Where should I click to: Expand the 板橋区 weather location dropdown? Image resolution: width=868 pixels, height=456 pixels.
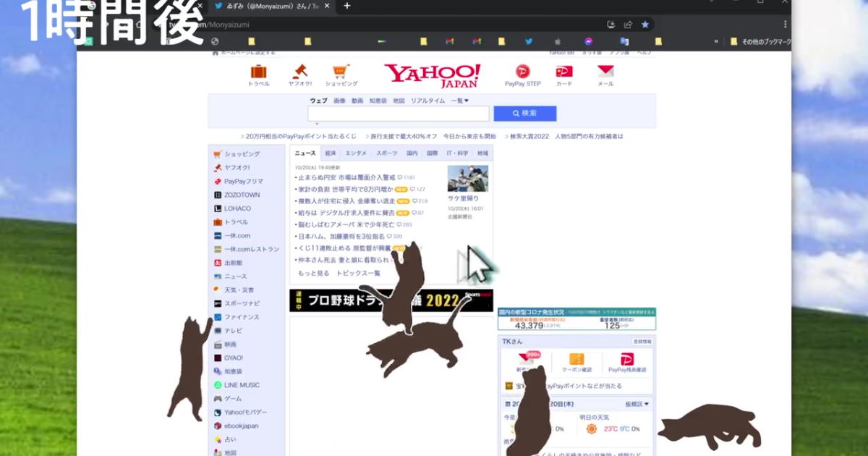637,404
